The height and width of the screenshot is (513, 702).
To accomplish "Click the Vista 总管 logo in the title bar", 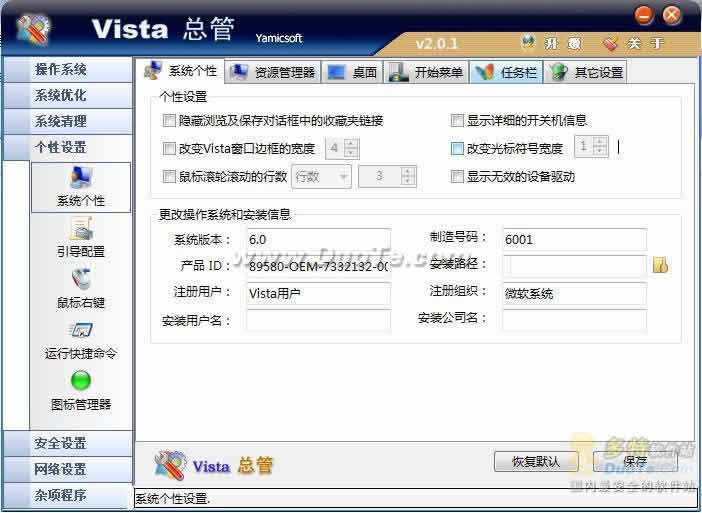I will (33, 30).
